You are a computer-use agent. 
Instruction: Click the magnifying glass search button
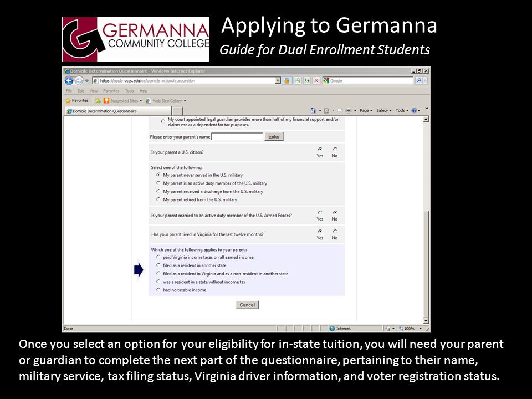(419, 80)
